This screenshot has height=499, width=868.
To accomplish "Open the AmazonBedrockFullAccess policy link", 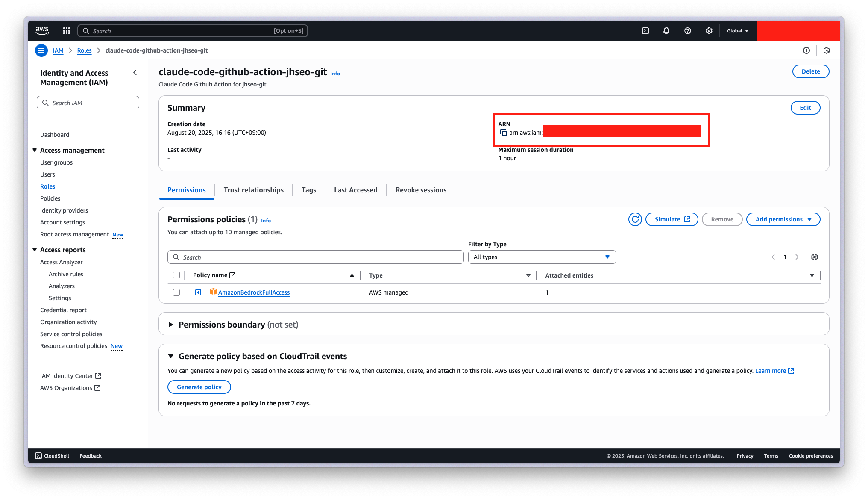I will pos(254,292).
